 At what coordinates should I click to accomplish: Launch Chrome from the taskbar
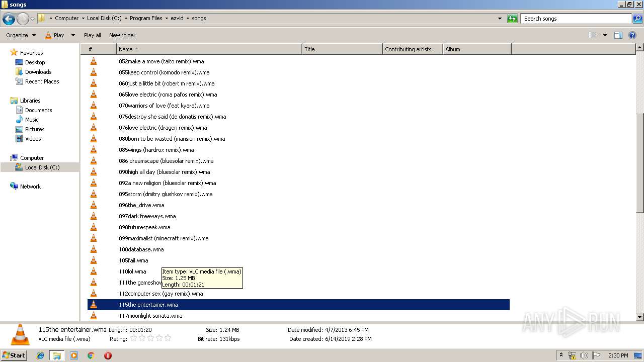(91, 355)
